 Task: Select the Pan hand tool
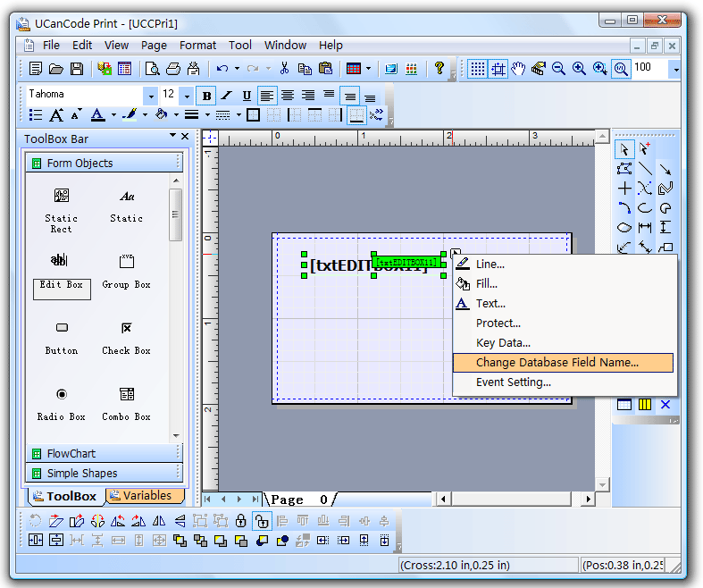(x=518, y=69)
